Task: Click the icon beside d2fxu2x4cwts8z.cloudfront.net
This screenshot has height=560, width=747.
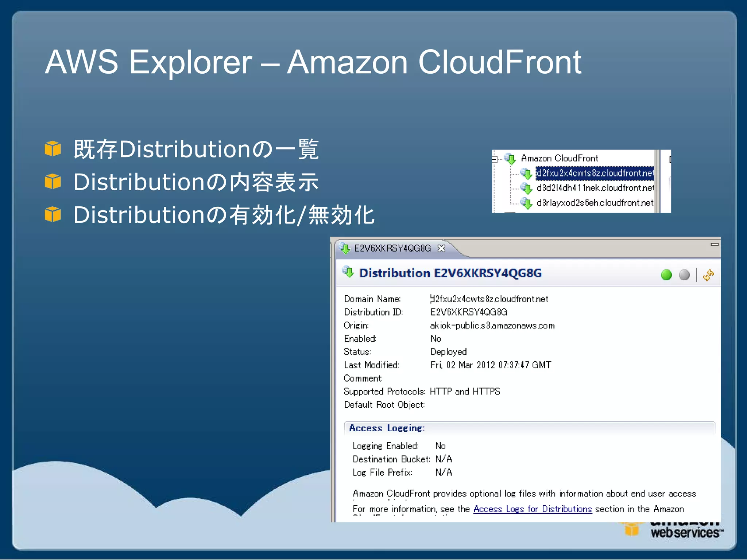Action: point(526,173)
